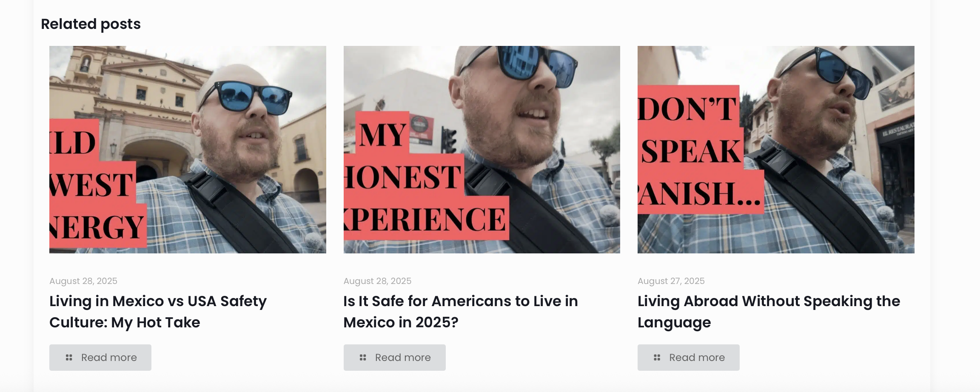
Task: Open the Wild West Energy thumbnail image
Action: [188, 150]
